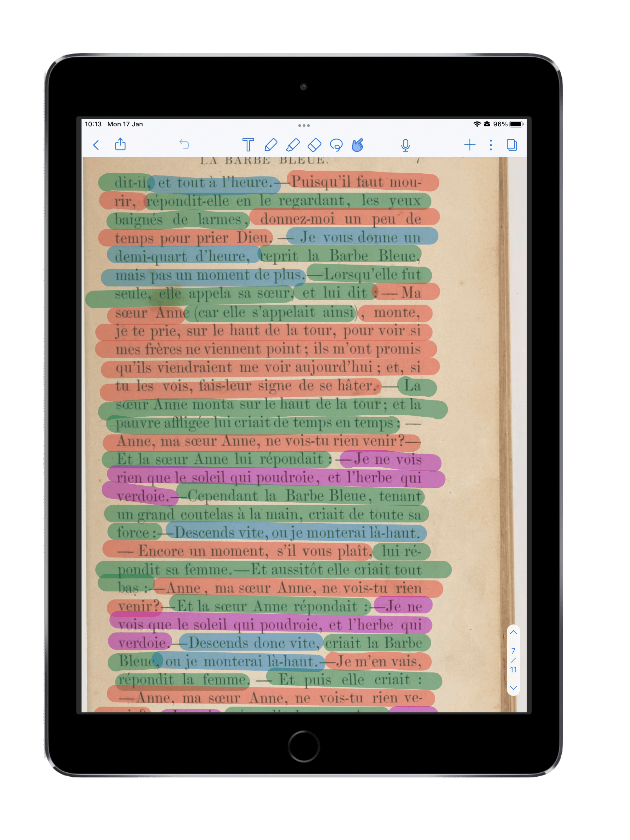Image resolution: width=630 pixels, height=840 pixels.
Task: Tap the blue highlighted 'et tout à l'heure.'
Action: coord(215,183)
